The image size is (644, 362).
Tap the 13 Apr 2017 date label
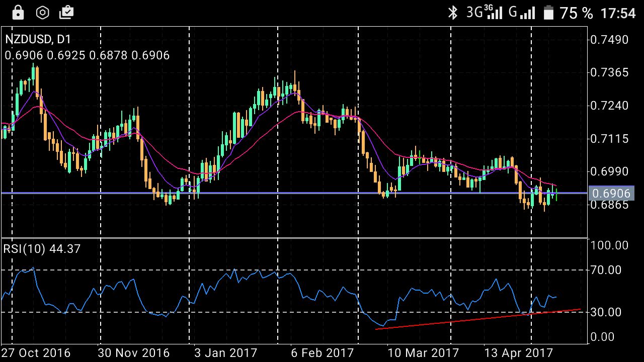pos(519,353)
